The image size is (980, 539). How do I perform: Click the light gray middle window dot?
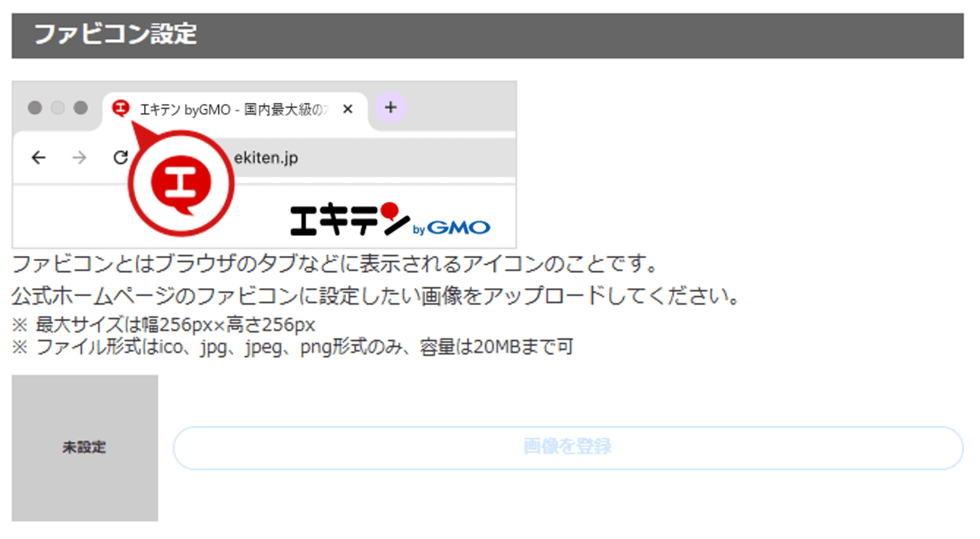click(58, 108)
